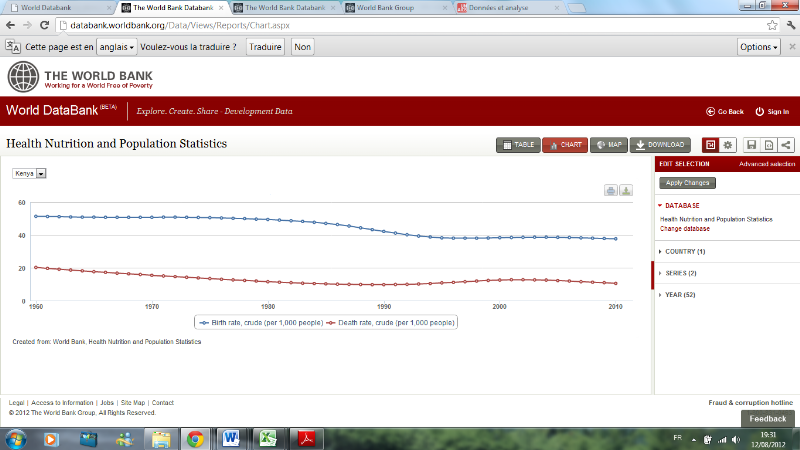Open the Kenya country dropdown
This screenshot has height=450, width=800.
(29, 173)
